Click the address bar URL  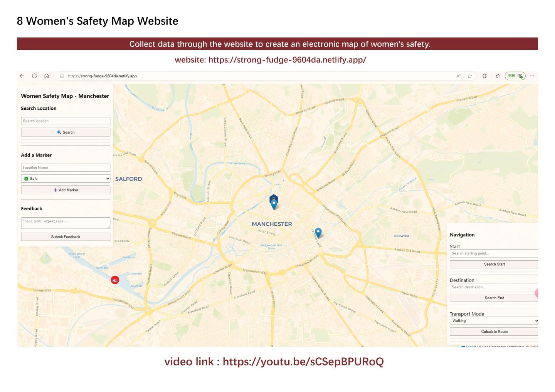tap(102, 76)
